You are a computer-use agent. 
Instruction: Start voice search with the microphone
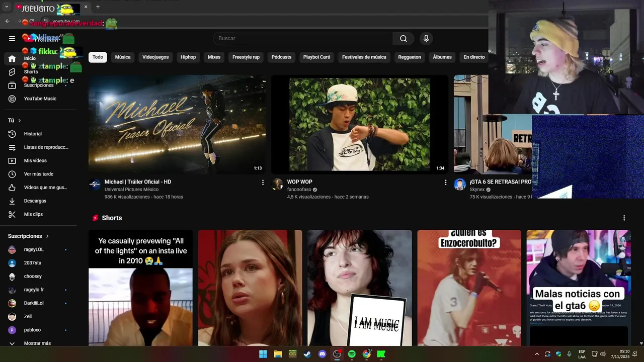coord(426,39)
